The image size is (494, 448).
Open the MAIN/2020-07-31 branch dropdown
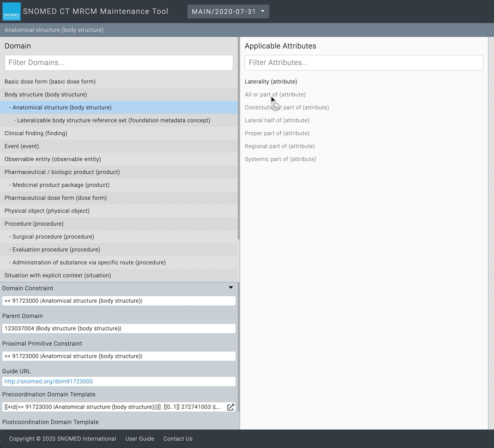pyautogui.click(x=228, y=12)
